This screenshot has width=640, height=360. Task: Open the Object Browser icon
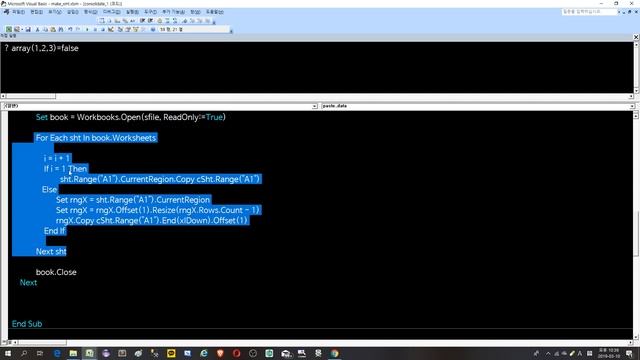point(136,29)
